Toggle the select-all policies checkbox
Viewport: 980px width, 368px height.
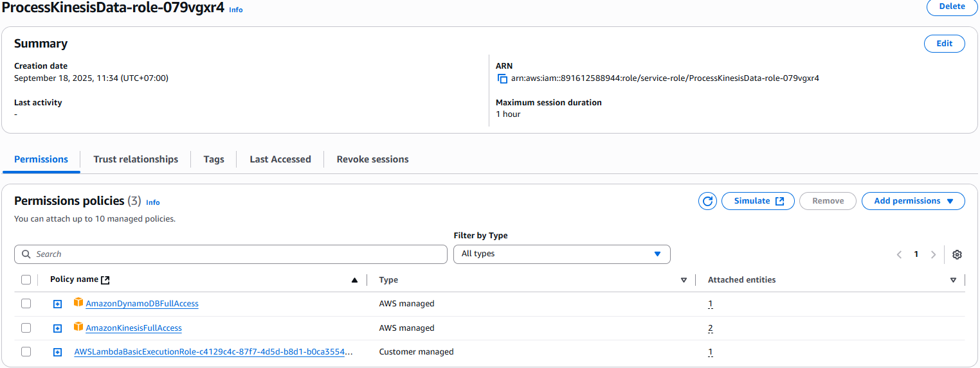tap(26, 280)
